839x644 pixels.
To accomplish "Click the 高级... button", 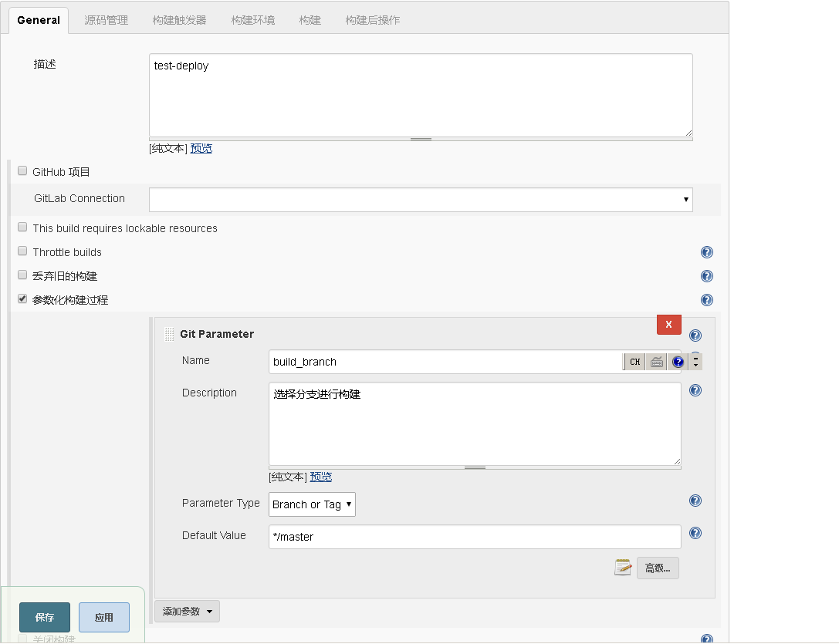I will [658, 568].
